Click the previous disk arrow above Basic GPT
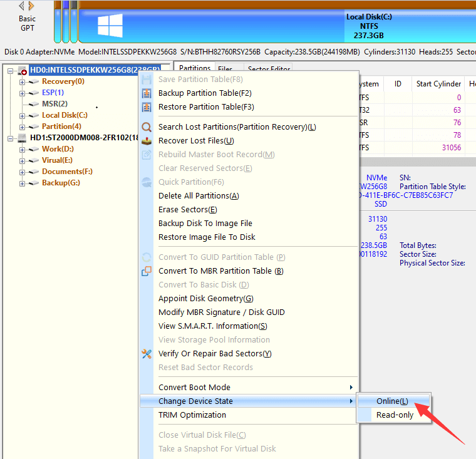476x459 pixels. tap(22, 6)
